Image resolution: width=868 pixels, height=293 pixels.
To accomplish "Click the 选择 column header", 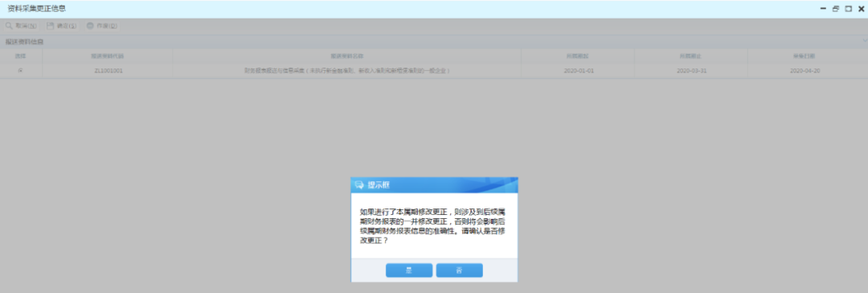I will point(21,56).
